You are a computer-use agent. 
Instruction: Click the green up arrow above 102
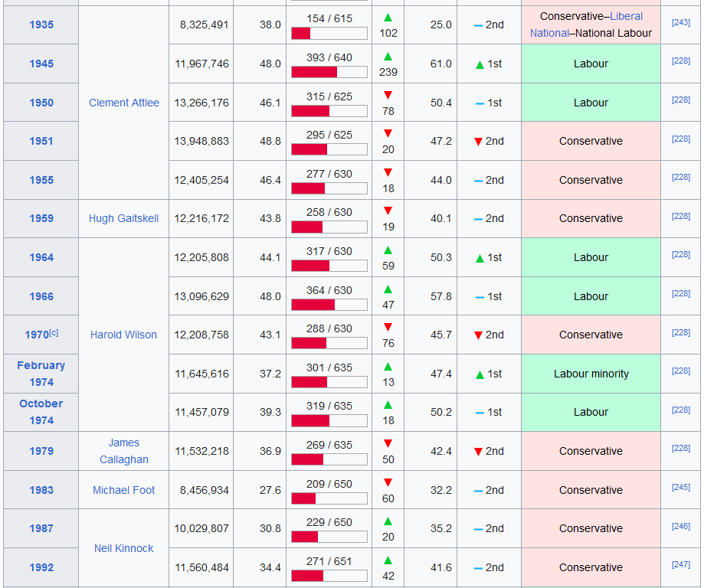388,18
